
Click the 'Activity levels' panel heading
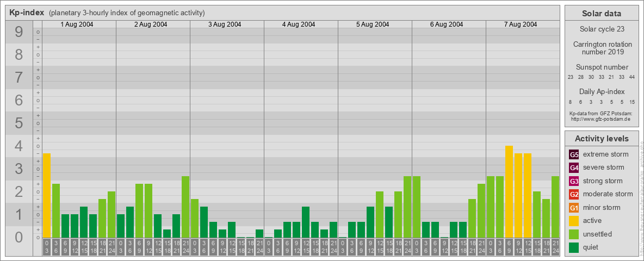(602, 139)
